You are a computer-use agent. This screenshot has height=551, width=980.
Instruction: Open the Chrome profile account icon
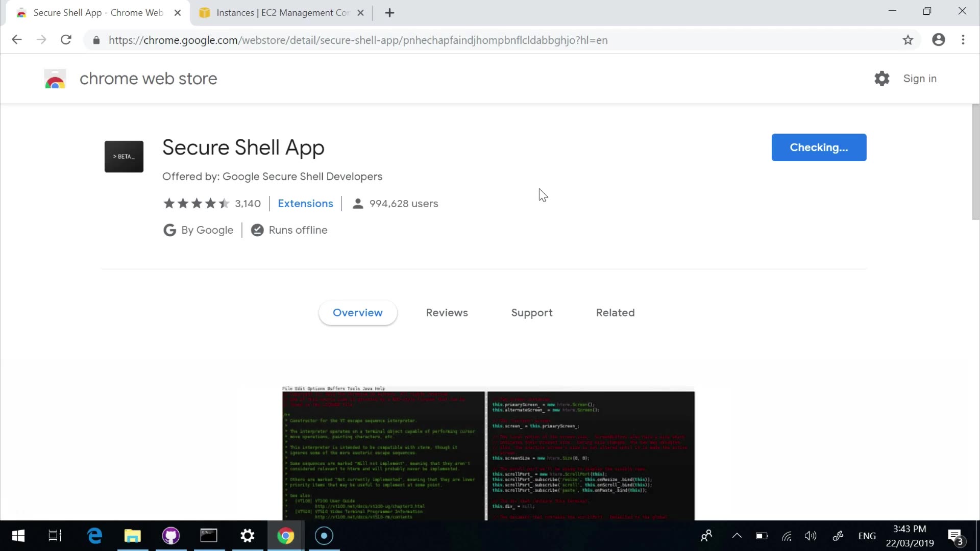pos(938,40)
